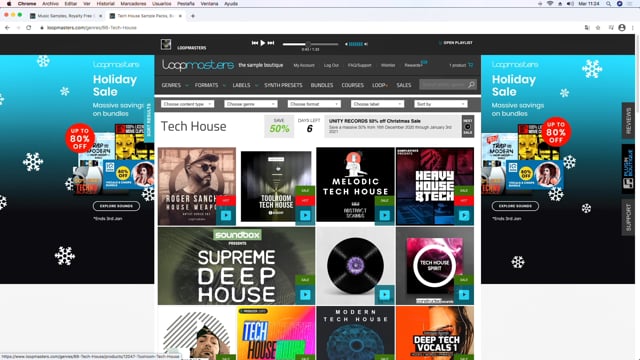
Task: Click the volume-up speaker icon in the player
Action: (x=366, y=44)
